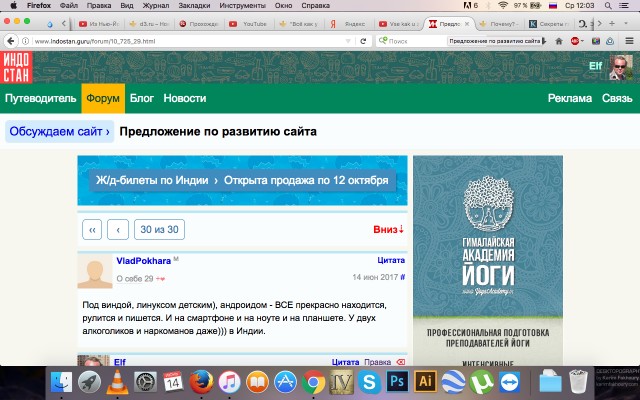Open the '30 из 30' page selector
Screen dimensions: 640x400
click(x=159, y=229)
